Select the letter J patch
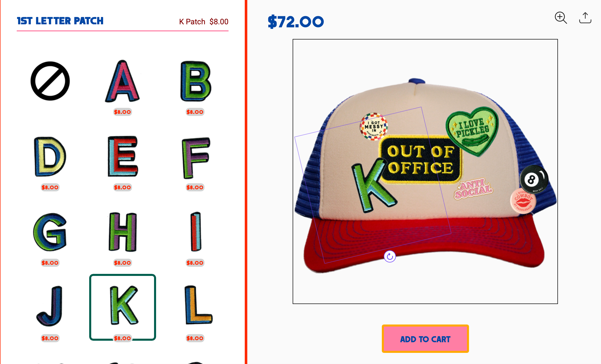The width and height of the screenshot is (601, 364). [50, 306]
